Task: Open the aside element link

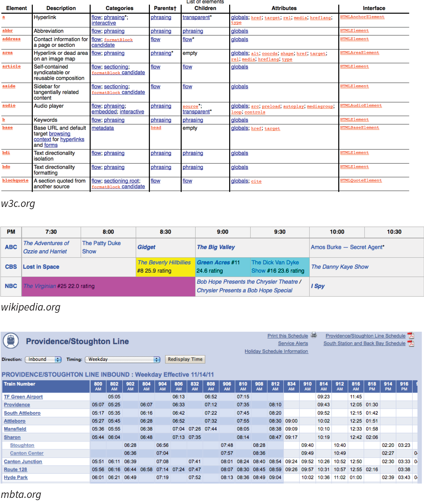Action: point(9,86)
